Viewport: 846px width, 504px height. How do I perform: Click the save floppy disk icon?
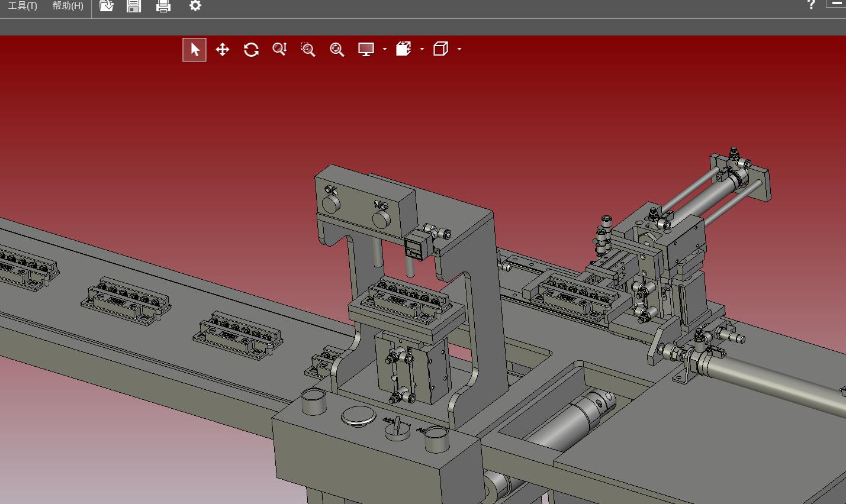(134, 6)
